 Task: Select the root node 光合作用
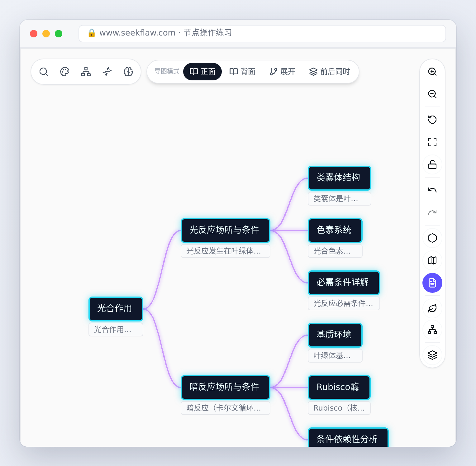click(x=116, y=309)
